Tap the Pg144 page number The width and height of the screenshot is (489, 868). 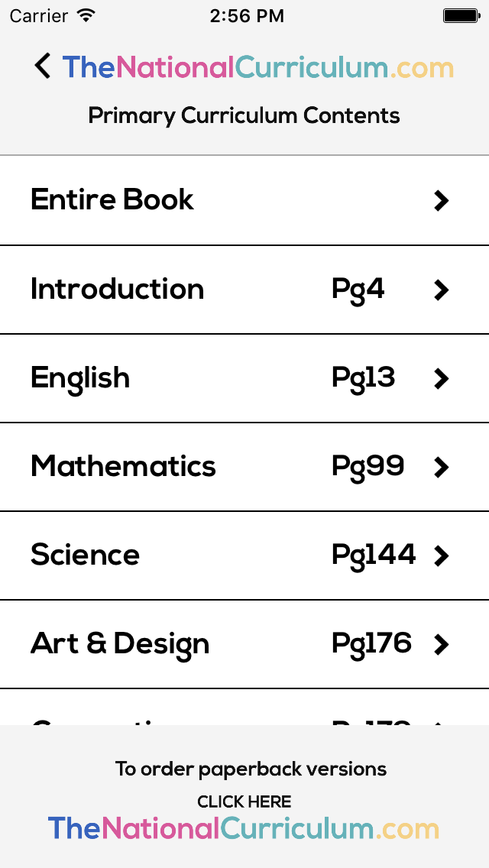[374, 555]
